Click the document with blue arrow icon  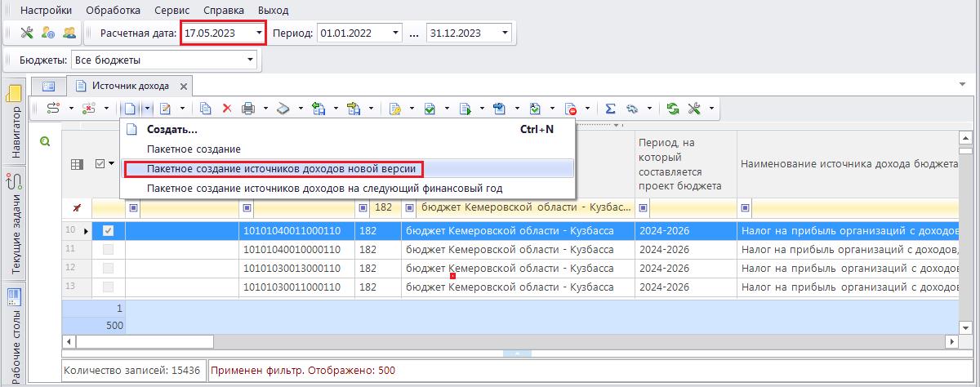click(x=500, y=108)
